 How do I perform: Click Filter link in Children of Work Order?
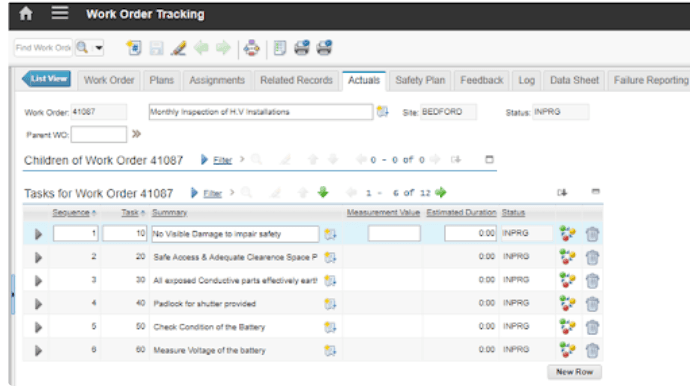(222, 160)
